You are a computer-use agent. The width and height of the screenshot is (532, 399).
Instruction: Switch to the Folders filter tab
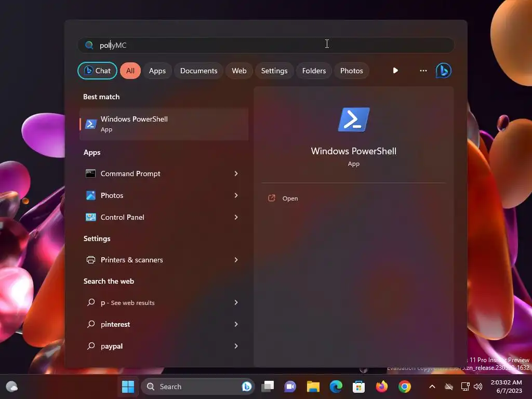coord(314,71)
